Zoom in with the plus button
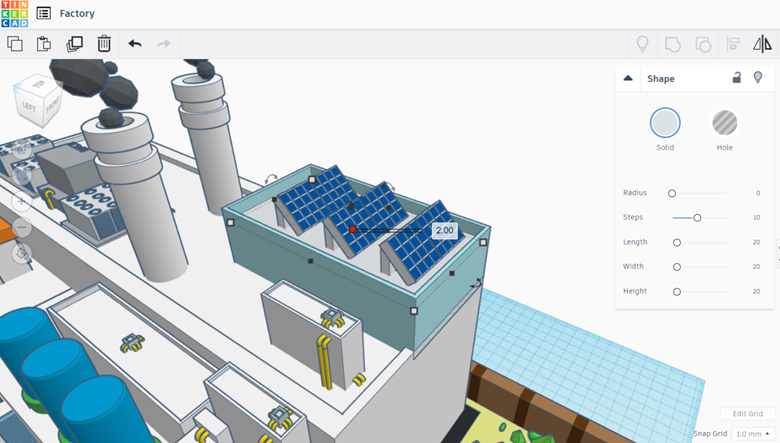780x443 pixels. [x=21, y=201]
